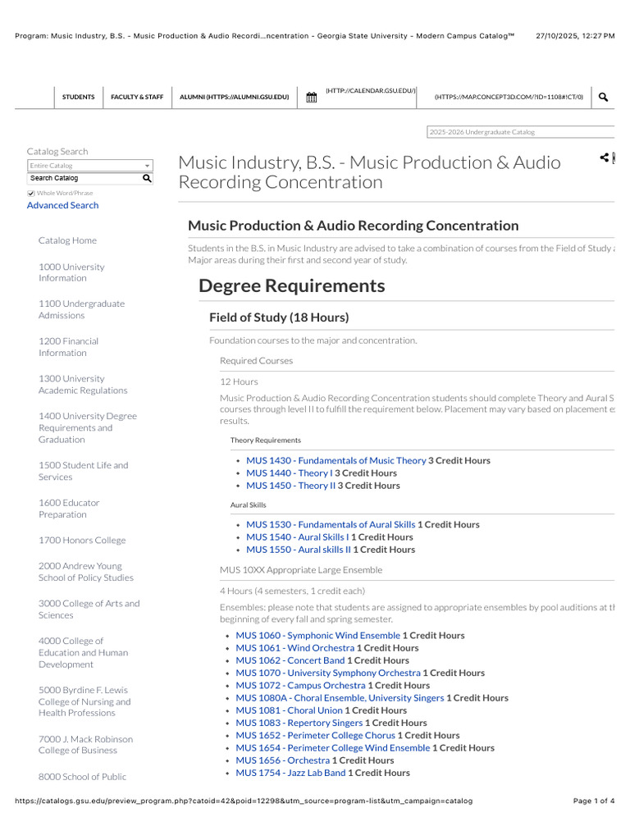The width and height of the screenshot is (630, 840).
Task: Open MUS 1060 Symphonic Wind Ensemble
Action: (x=317, y=636)
